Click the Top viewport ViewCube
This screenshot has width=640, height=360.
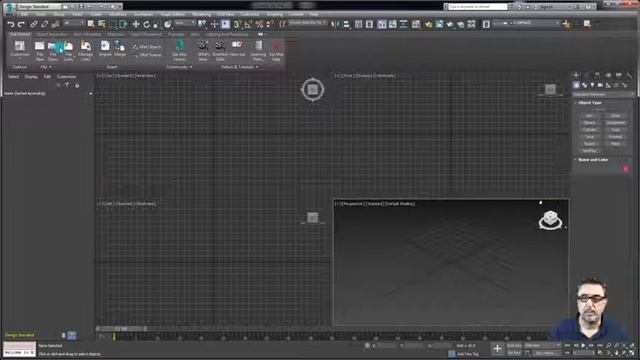[313, 89]
